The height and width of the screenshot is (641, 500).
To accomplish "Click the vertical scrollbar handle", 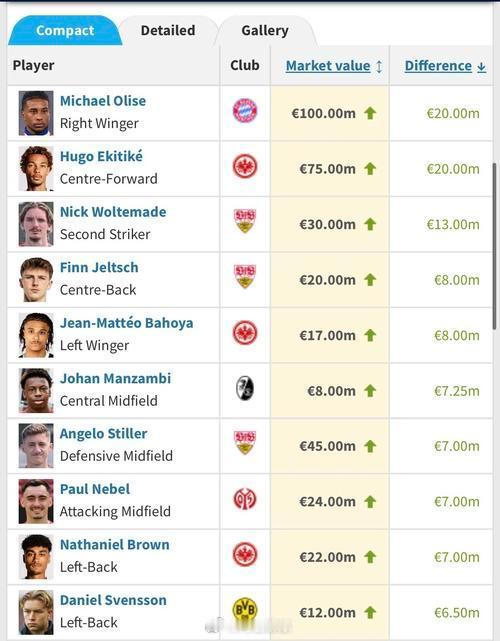I will click(494, 246).
